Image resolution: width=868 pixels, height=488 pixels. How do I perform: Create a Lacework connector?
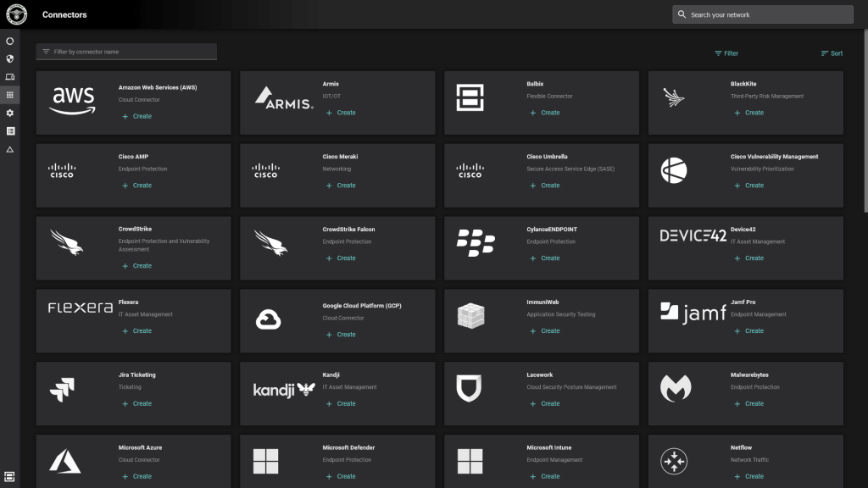point(545,403)
